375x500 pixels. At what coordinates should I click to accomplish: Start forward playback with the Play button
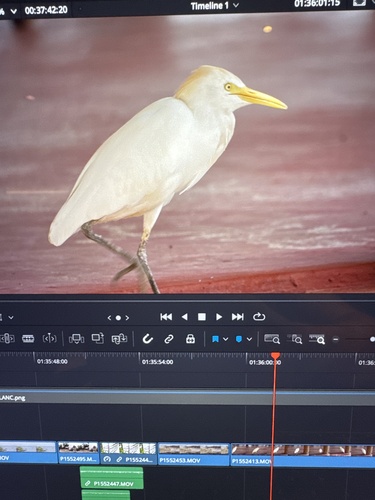click(219, 317)
